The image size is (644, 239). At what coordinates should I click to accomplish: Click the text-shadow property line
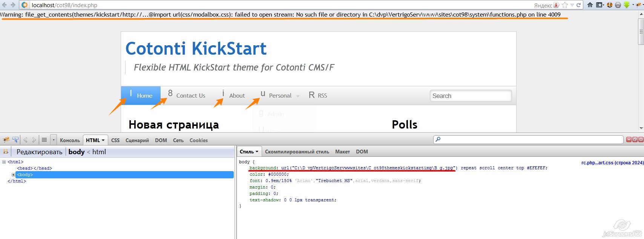293,200
